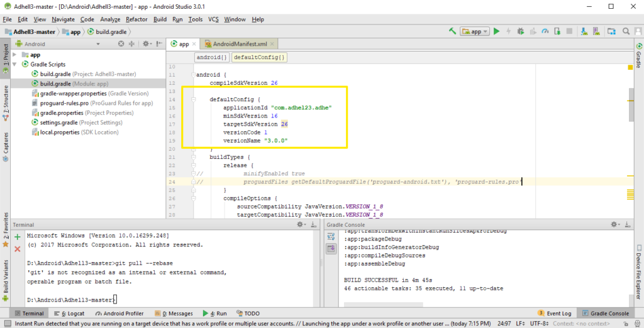Screen dimensions: 644x328
Task: Click the gray Stop button in toolbar
Action: [x=569, y=31]
